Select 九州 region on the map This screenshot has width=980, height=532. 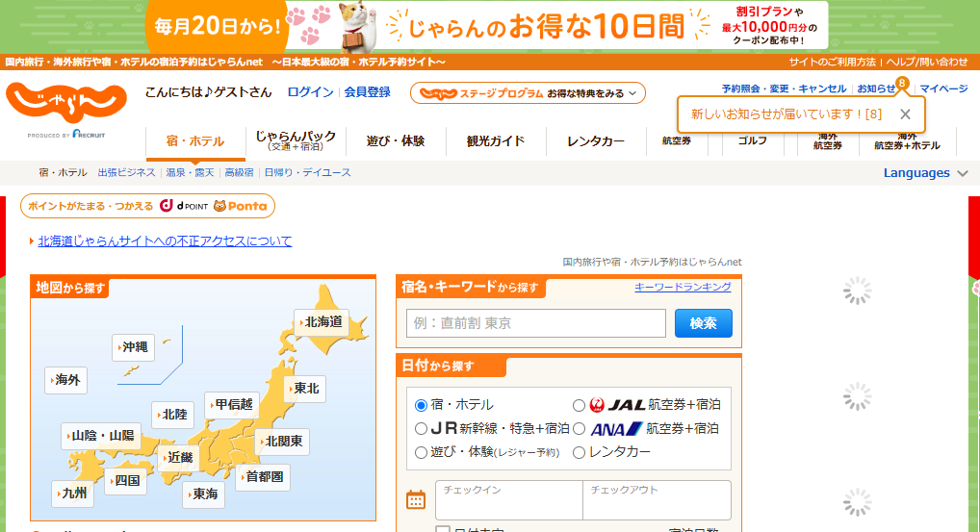(x=72, y=494)
